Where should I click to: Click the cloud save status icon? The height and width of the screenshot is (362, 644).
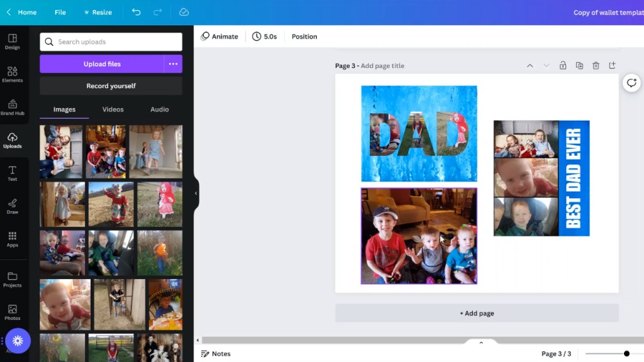184,12
